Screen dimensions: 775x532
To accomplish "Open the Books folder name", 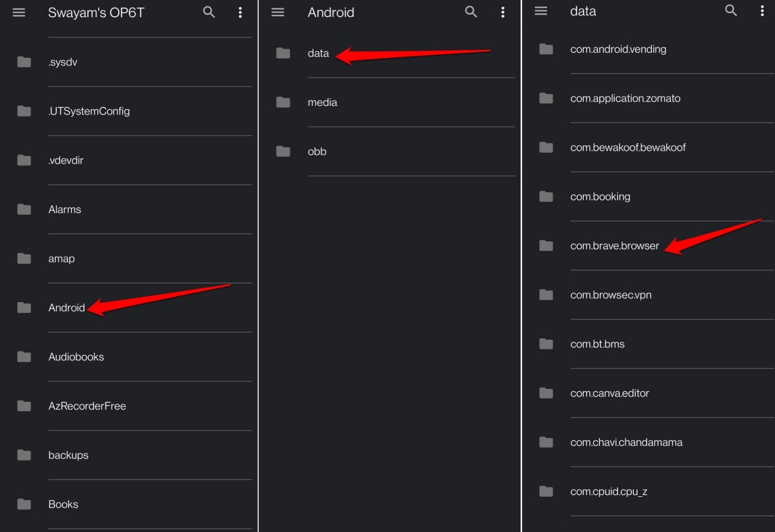I will (63, 504).
